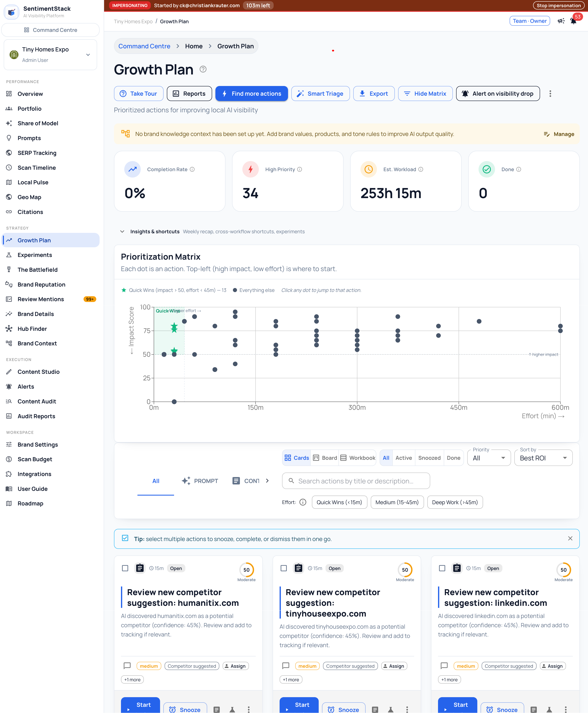
Task: Open the Sort by Best ROI dropdown
Action: click(x=543, y=458)
